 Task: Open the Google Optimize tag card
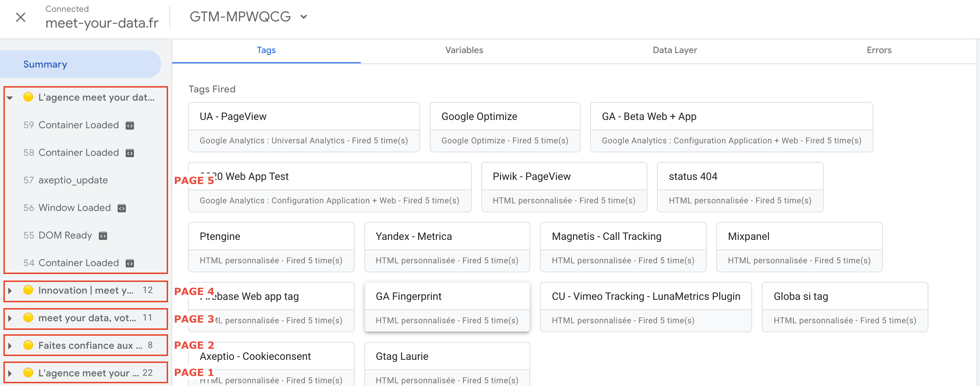[504, 127]
